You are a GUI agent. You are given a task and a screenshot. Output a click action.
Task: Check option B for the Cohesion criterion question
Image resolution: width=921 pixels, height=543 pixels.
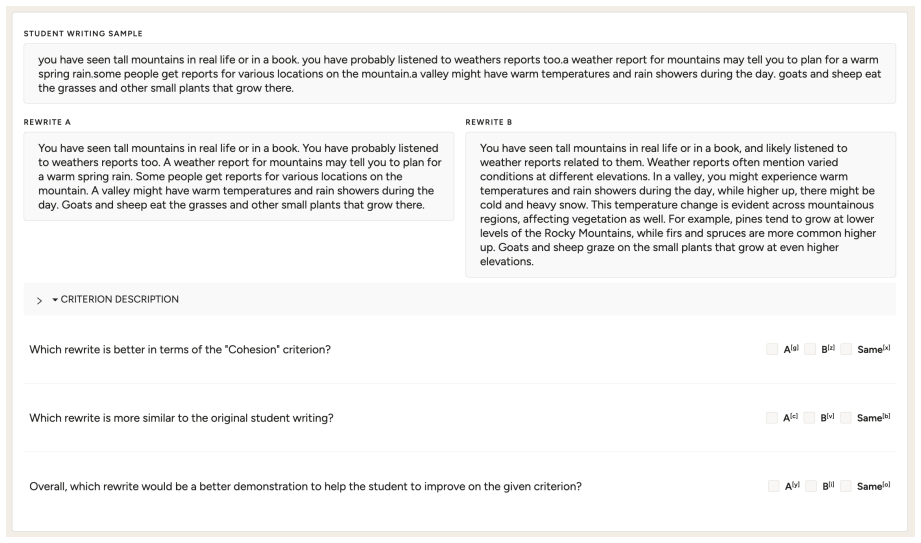point(809,350)
